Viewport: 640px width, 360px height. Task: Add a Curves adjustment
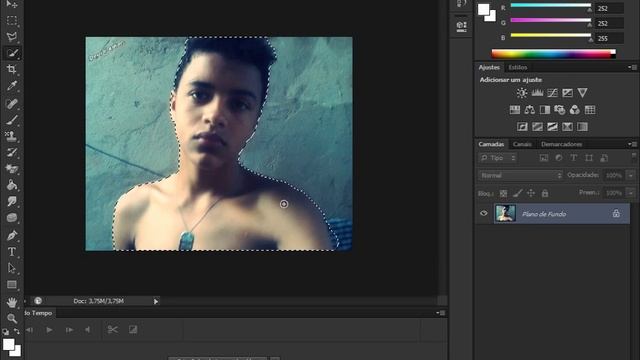[x=552, y=93]
